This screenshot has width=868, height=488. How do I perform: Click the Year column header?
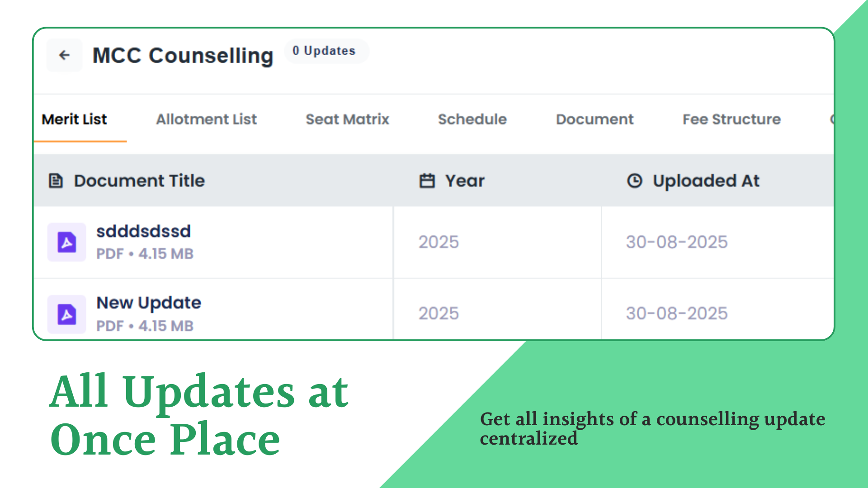tap(465, 181)
